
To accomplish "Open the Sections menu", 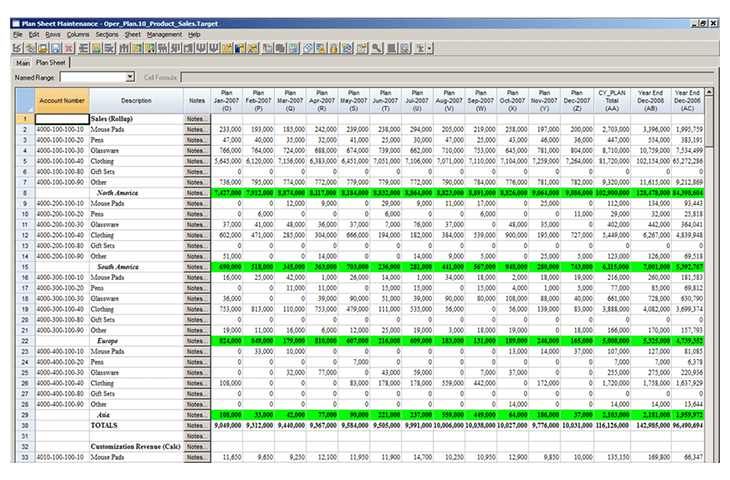I will click(x=106, y=34).
